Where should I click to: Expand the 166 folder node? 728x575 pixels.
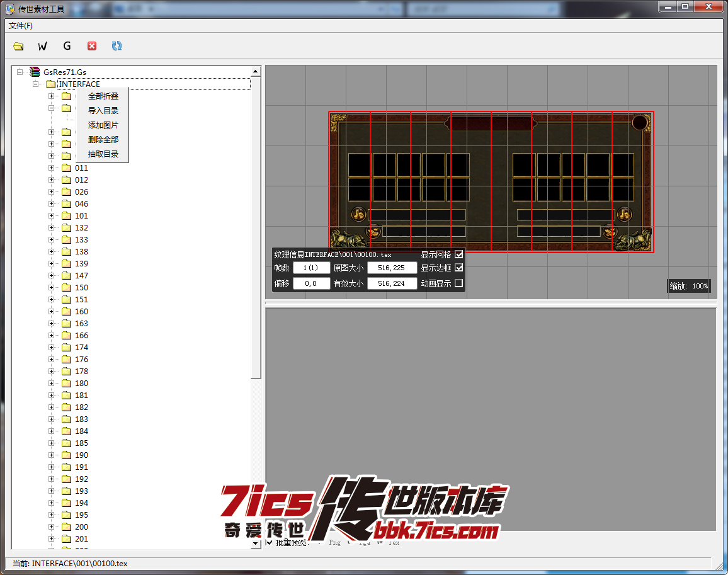(x=52, y=336)
